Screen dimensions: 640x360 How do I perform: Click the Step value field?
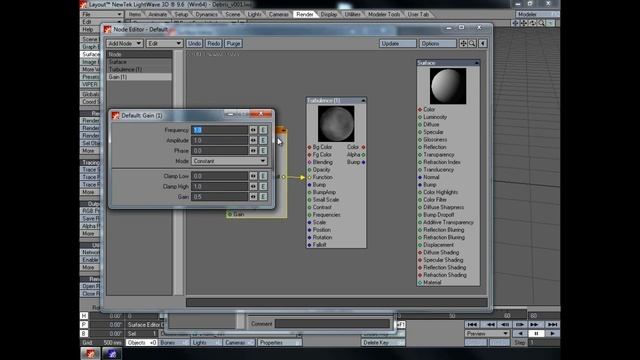coord(543,343)
